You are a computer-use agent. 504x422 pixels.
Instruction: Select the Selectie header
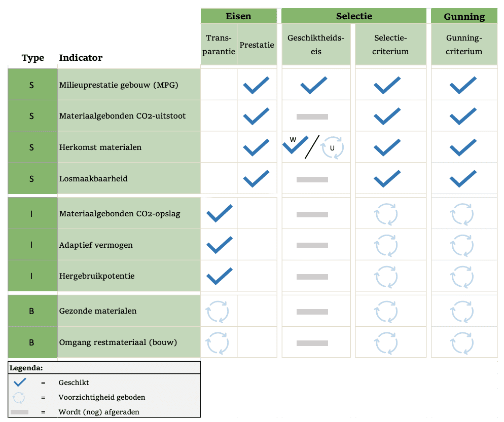coord(354,16)
